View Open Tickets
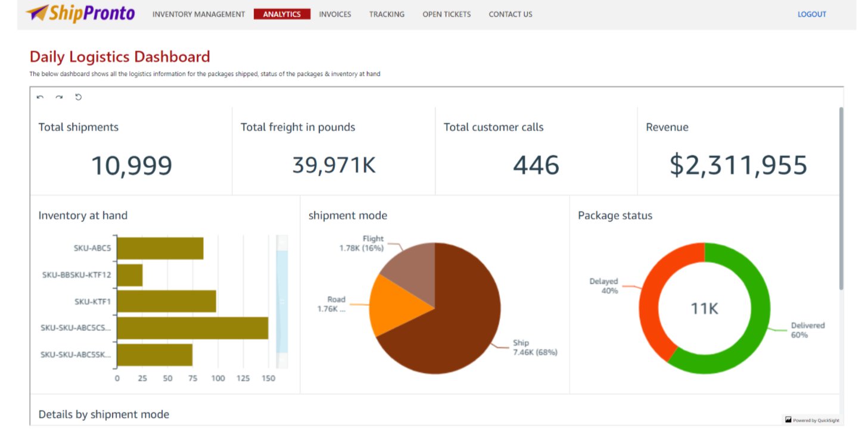This screenshot has width=868, height=438. pos(446,14)
